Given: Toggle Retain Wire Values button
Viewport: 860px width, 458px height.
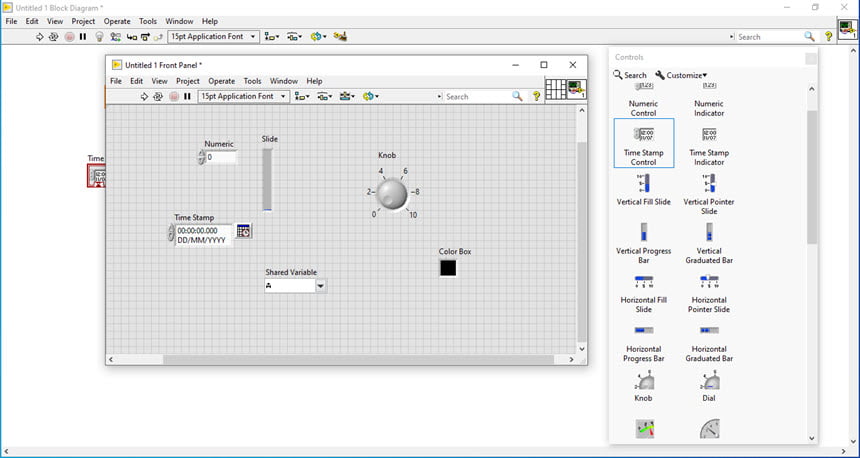Looking at the screenshot, I should [x=115, y=37].
